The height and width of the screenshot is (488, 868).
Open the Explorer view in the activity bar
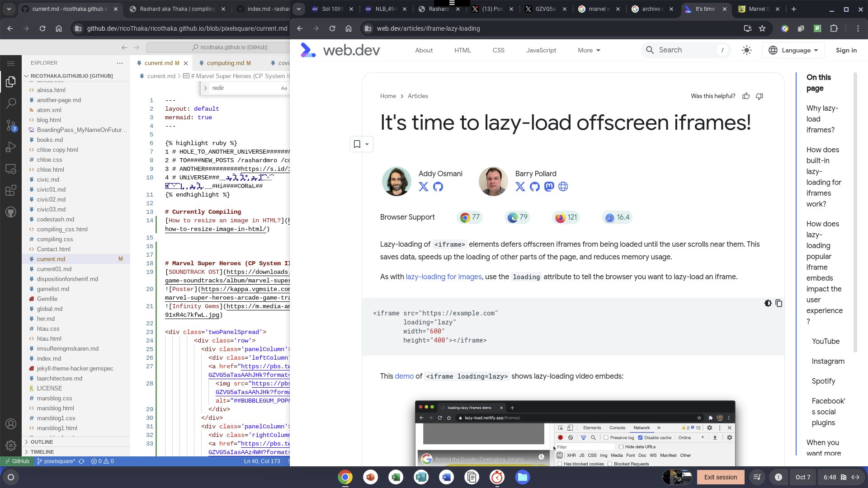11,82
